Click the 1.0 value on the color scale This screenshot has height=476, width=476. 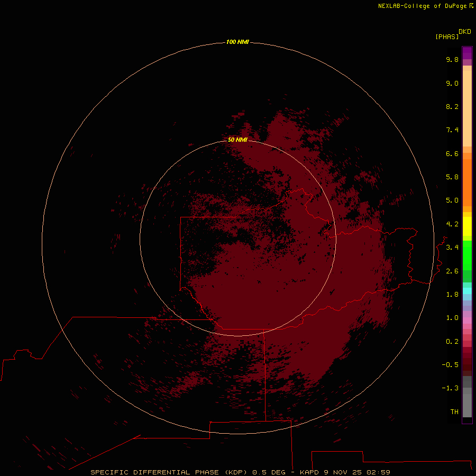(x=452, y=318)
